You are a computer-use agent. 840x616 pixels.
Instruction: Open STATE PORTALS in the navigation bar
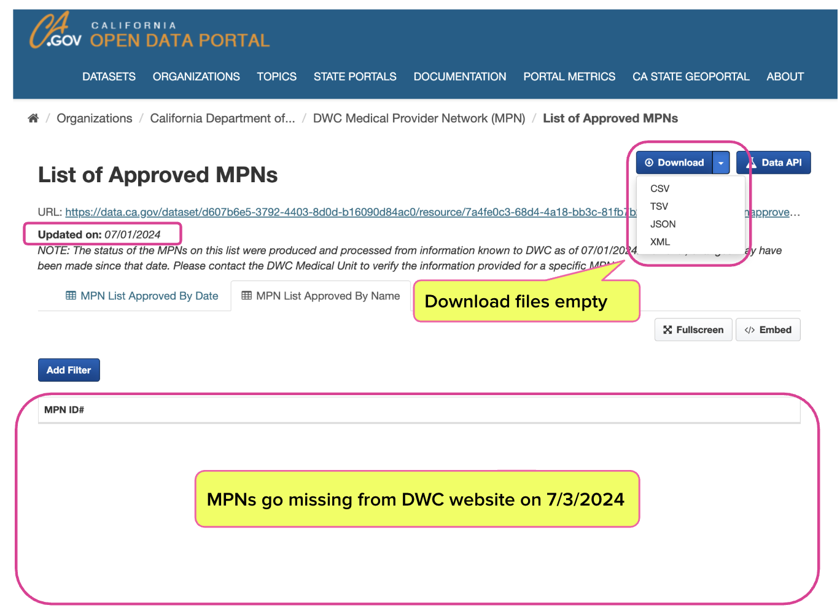(x=355, y=77)
